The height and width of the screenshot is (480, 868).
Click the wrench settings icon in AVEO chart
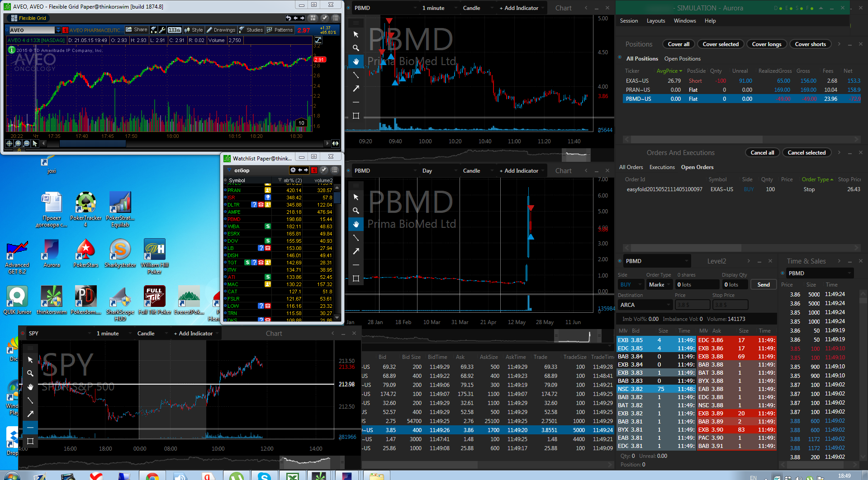(x=162, y=30)
